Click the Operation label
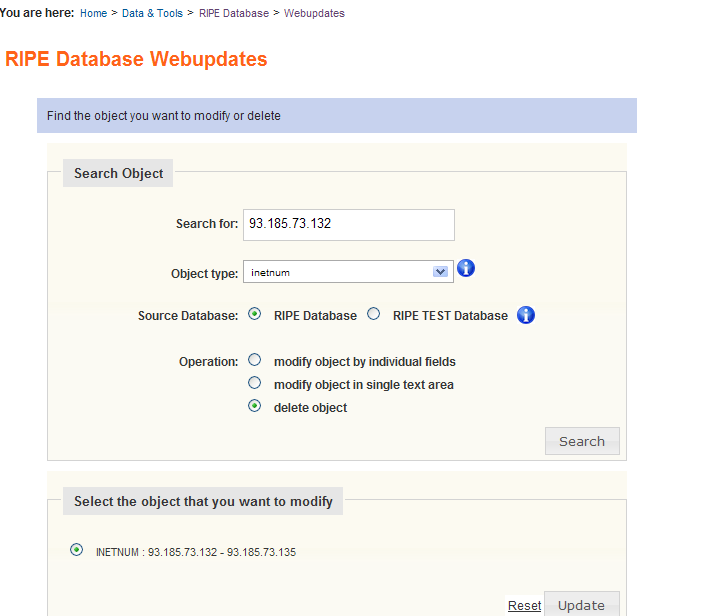Viewport: 715px width, 616px height. (x=208, y=362)
